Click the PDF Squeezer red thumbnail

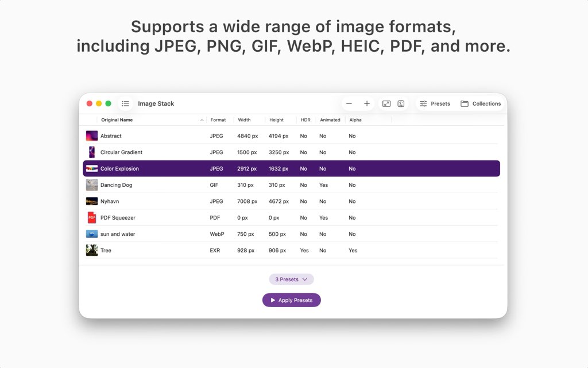pyautogui.click(x=91, y=217)
